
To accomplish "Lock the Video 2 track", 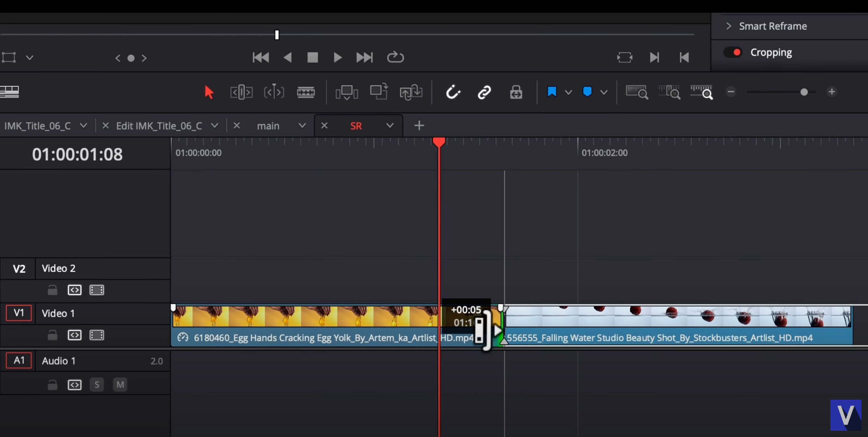I will [52, 290].
